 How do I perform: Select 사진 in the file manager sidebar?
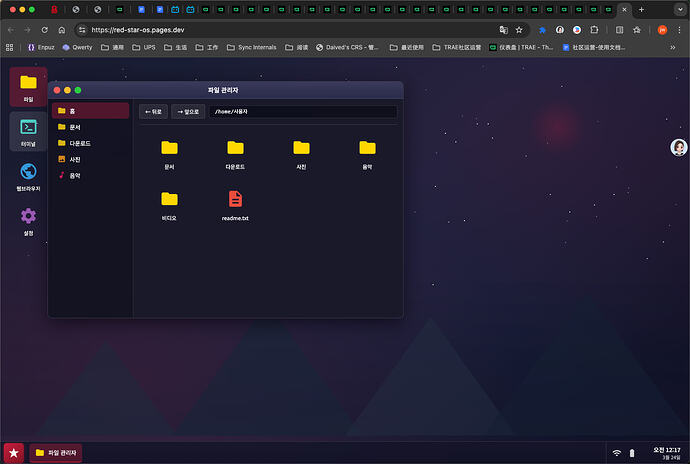pos(91,159)
